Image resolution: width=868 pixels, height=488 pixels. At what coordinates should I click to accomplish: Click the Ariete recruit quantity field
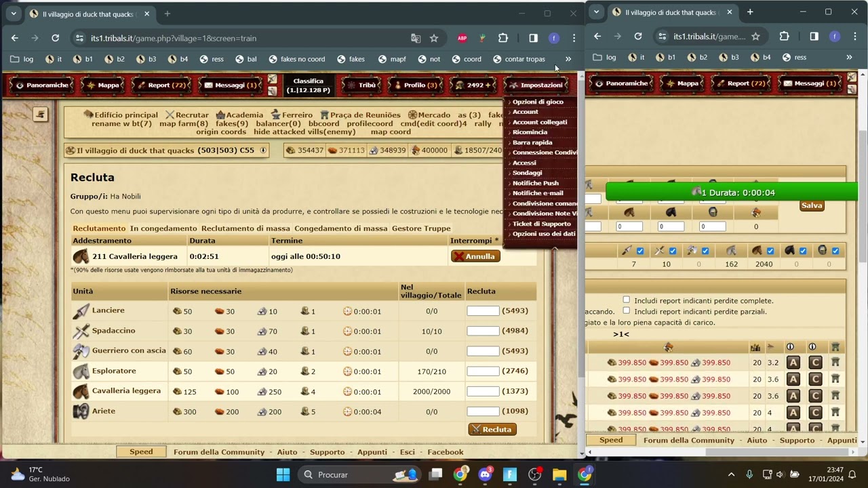tap(483, 411)
